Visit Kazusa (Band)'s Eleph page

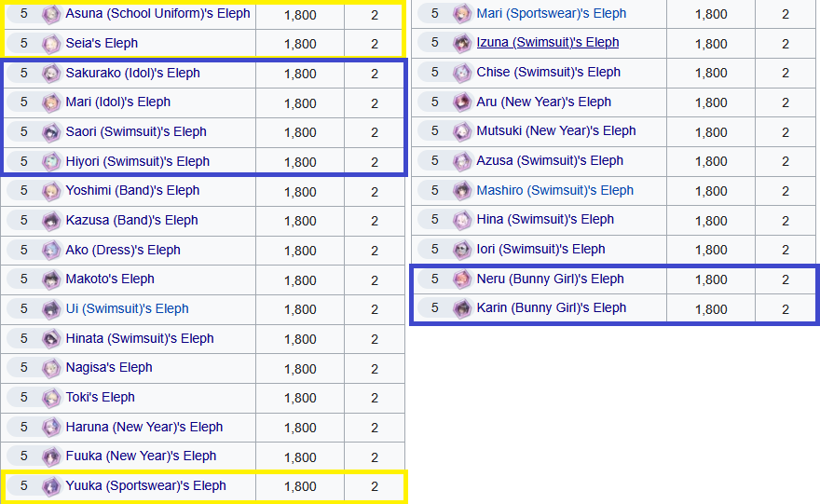[x=131, y=220]
